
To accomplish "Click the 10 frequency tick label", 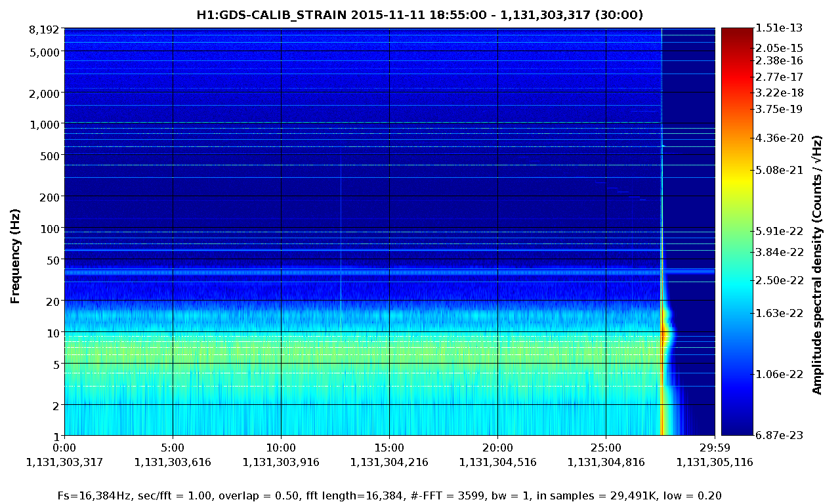I will click(54, 333).
